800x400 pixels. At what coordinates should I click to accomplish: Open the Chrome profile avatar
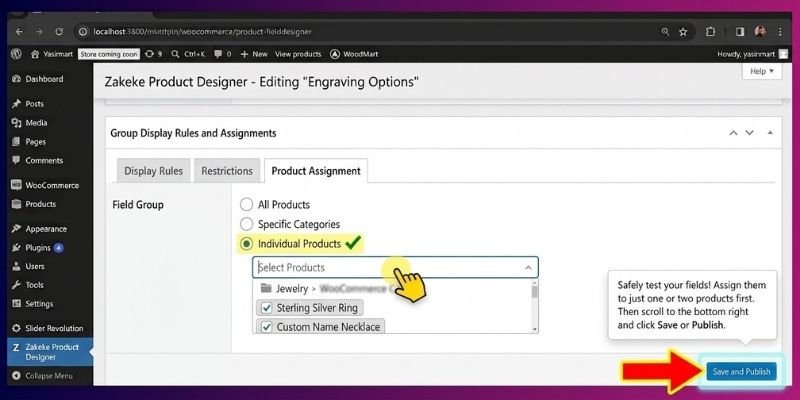click(760, 32)
